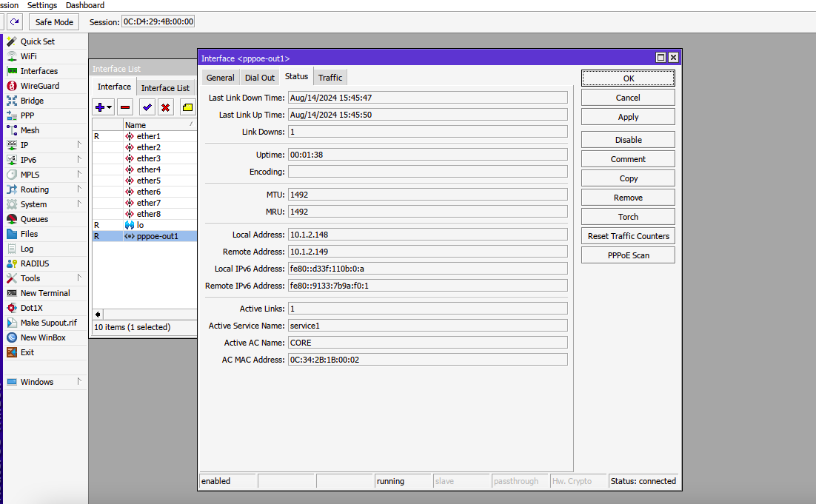Image resolution: width=816 pixels, height=504 pixels.
Task: Click the Local Address field
Action: point(428,235)
